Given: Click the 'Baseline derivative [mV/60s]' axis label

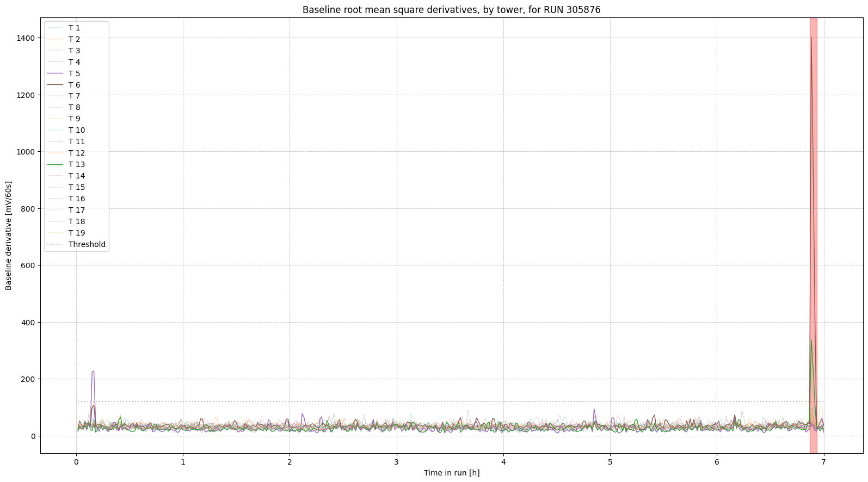Looking at the screenshot, I should click(9, 236).
